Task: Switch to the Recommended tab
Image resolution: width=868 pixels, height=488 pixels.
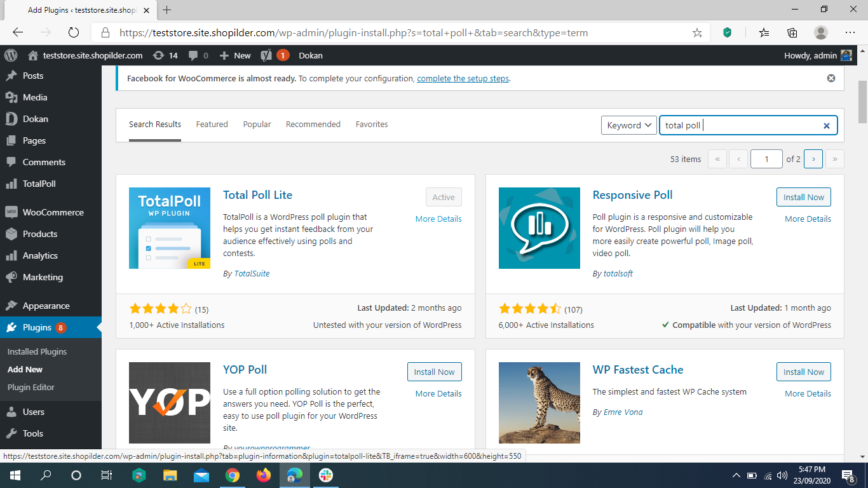Action: (313, 125)
